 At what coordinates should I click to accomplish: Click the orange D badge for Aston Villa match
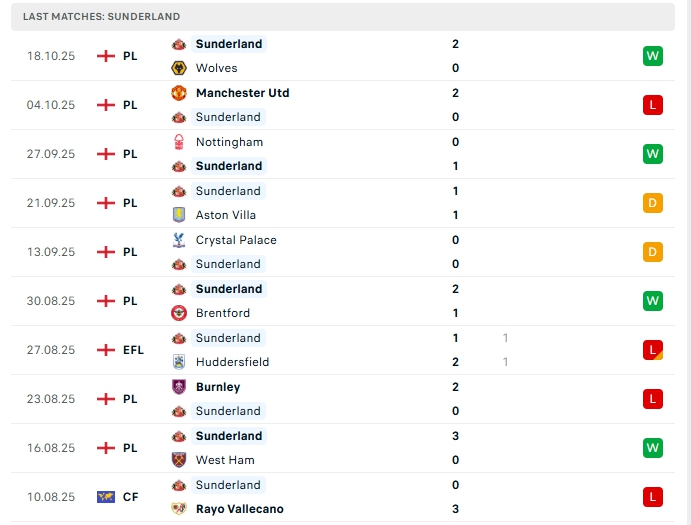coord(653,203)
